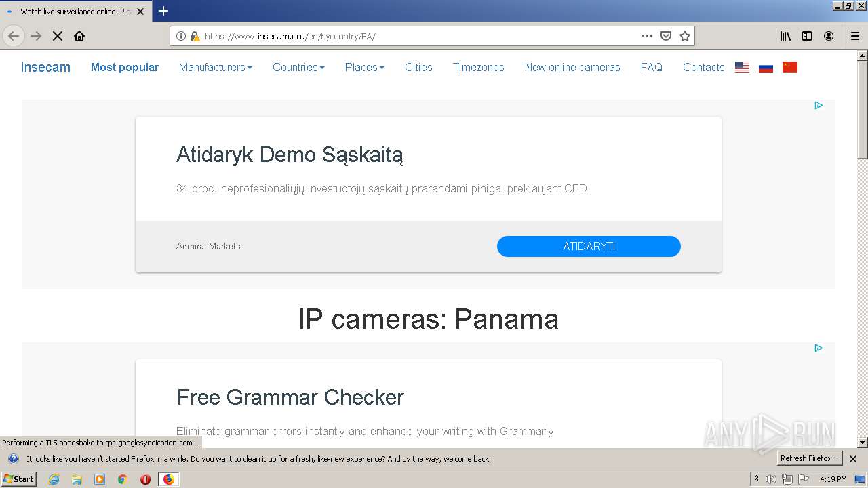868x488 pixels.
Task: Go forward with the Forward arrow
Action: [36, 36]
